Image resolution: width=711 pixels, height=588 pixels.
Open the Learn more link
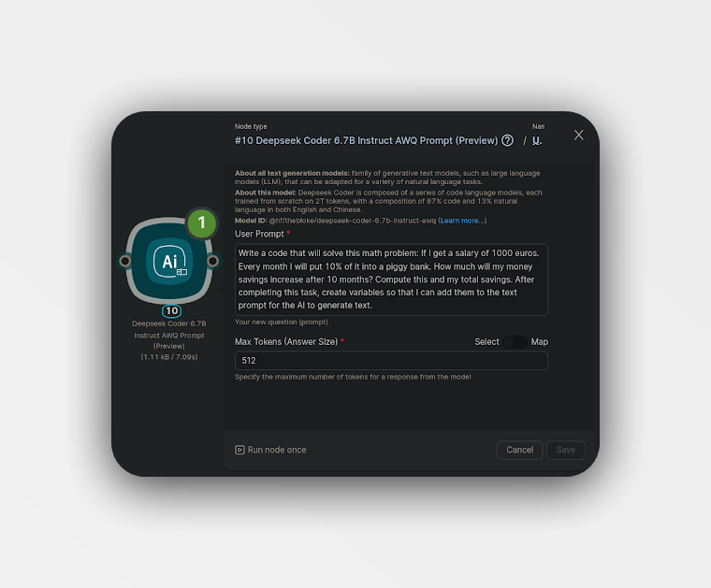[x=462, y=221]
